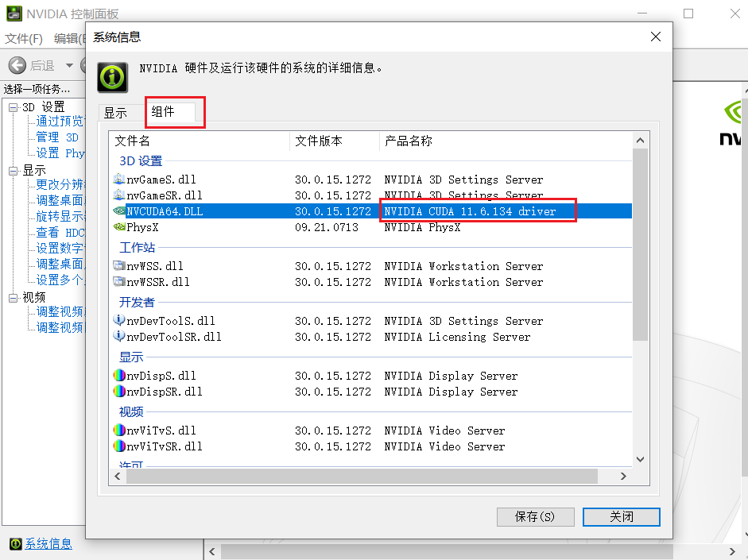The height and width of the screenshot is (560, 748).
Task: Collapse the 视频 tree node
Action: click(x=13, y=298)
